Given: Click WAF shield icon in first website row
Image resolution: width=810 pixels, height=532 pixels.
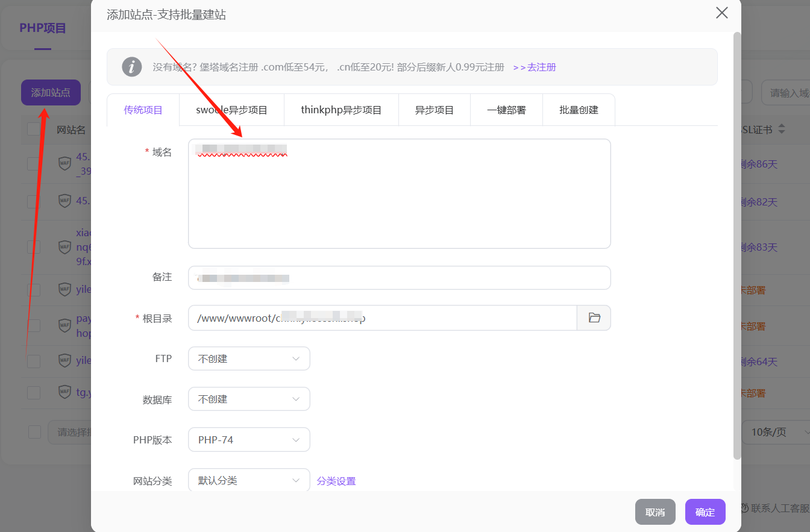Looking at the screenshot, I should coord(64,163).
